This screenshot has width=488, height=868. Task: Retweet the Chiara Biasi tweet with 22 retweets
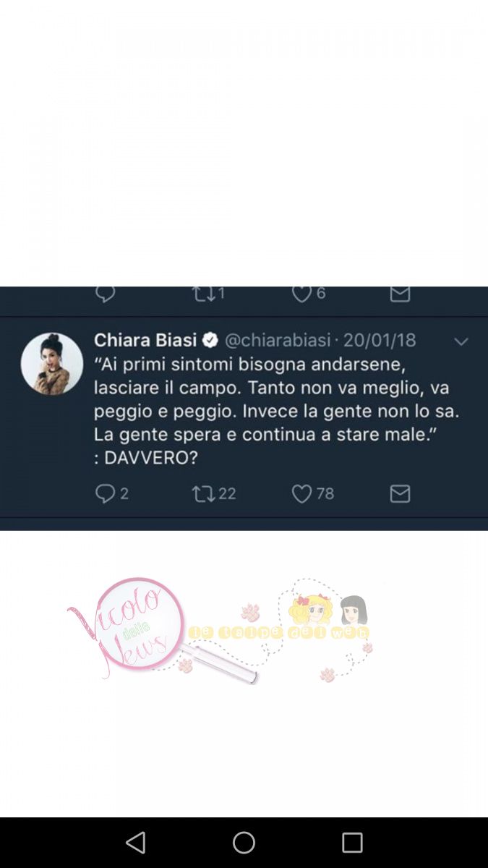click(x=204, y=493)
